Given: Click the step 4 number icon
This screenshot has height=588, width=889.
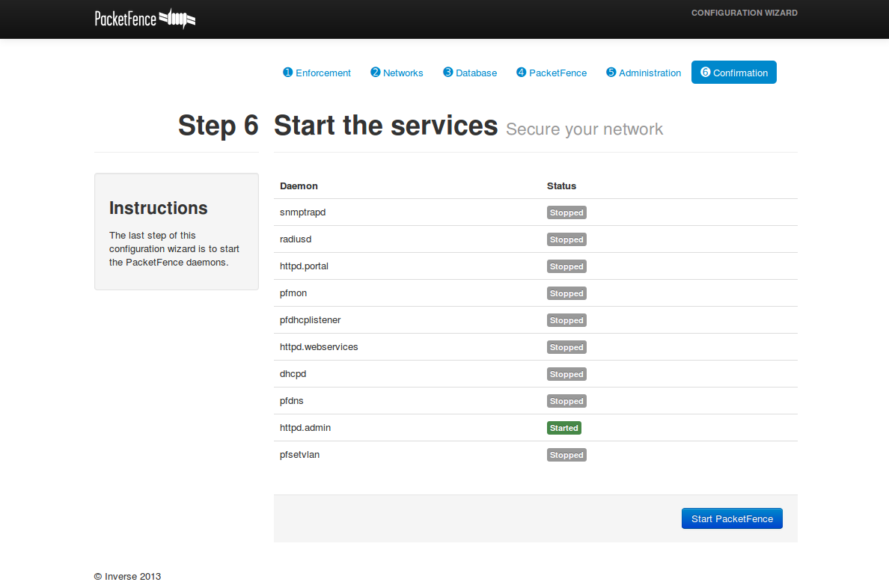Looking at the screenshot, I should [521, 72].
